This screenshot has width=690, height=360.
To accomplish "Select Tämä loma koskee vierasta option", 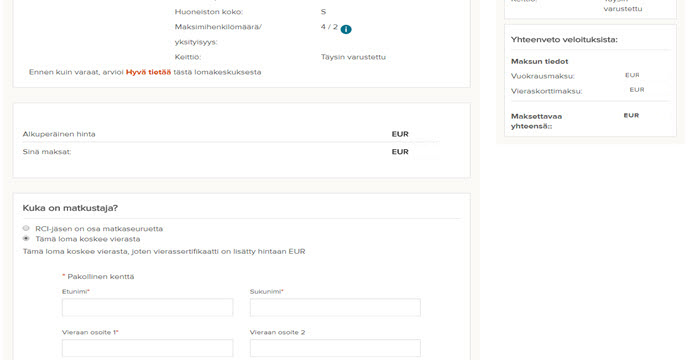I will 26,239.
